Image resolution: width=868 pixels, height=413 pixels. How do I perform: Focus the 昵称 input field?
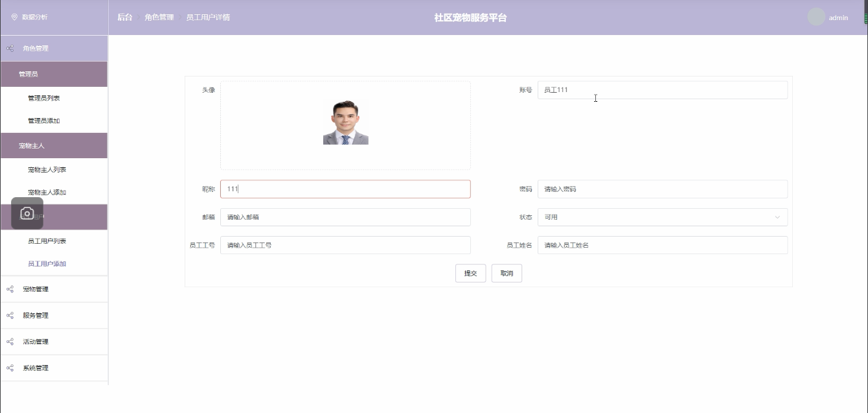(345, 189)
